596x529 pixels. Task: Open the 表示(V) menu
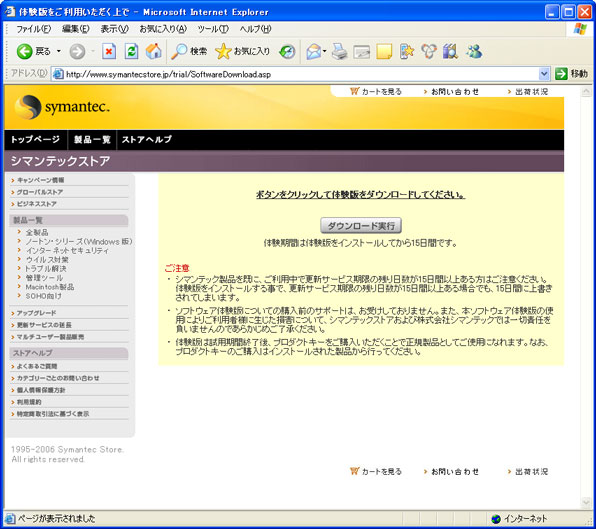click(x=114, y=29)
